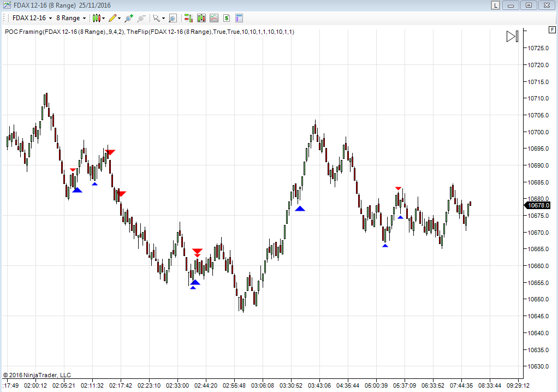Viewport: 558px width, 392px height.
Task: Click the zoom in magnifier icon
Action: [x=129, y=18]
